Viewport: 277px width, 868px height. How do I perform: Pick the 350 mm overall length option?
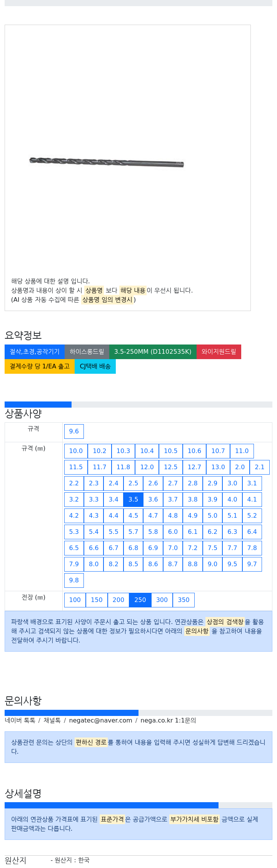[x=184, y=600]
